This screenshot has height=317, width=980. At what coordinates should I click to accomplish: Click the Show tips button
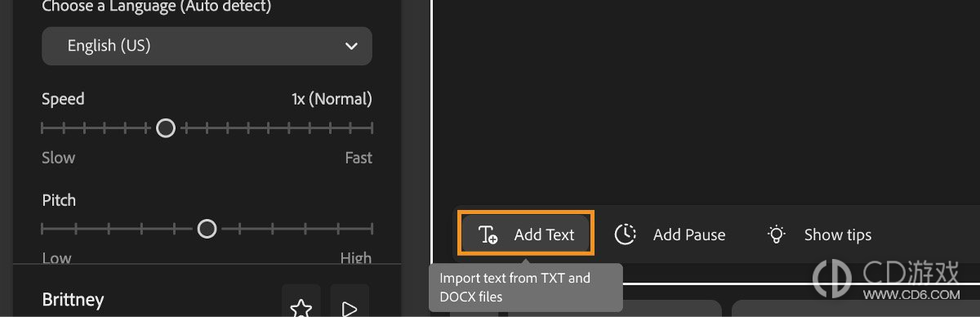820,234
